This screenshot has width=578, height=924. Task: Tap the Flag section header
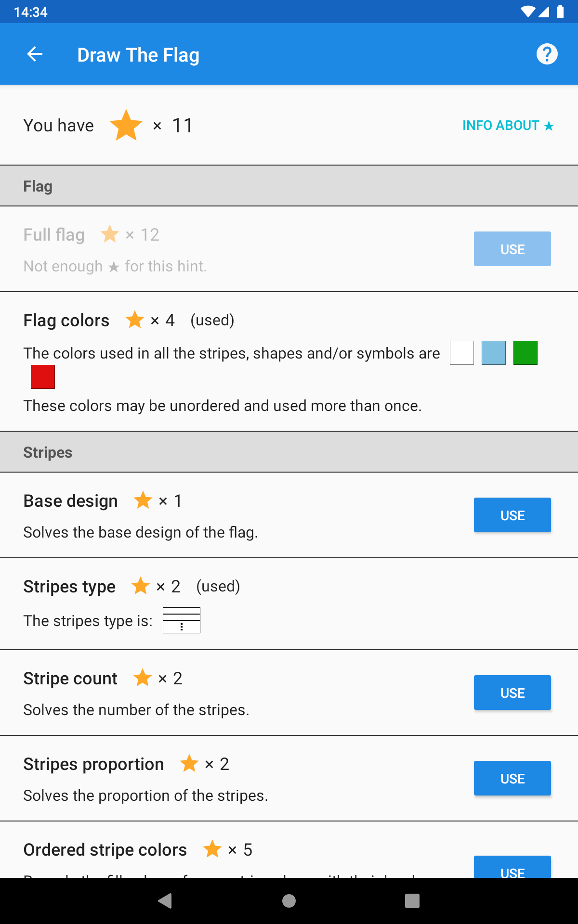point(289,186)
